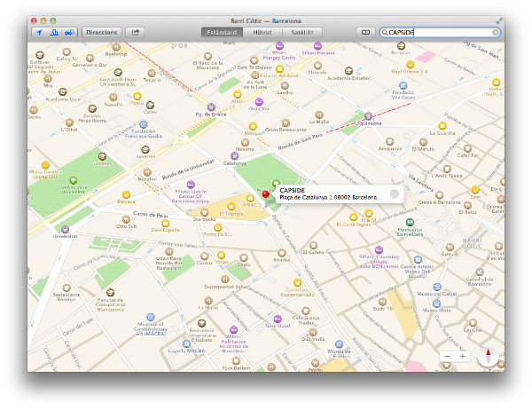Screen dimensions: 532x410
Task: Click the Ronda de Sant Pere label
Action: click(x=301, y=141)
